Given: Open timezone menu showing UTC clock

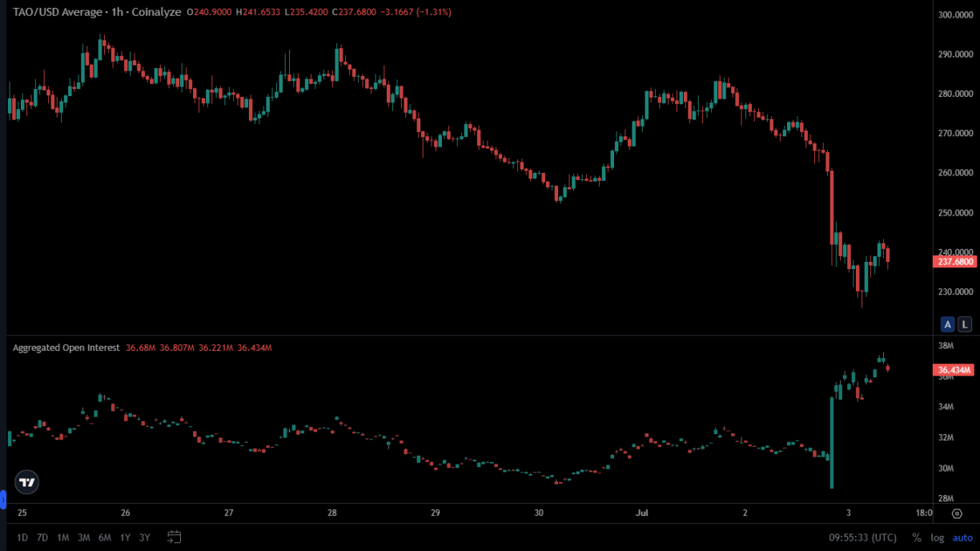Looking at the screenshot, I should pos(862,537).
